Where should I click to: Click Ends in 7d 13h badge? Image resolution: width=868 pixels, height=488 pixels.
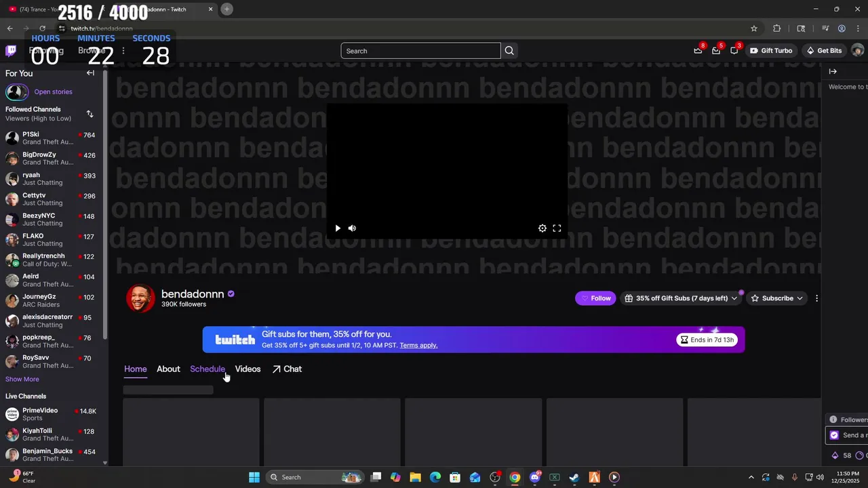coord(707,340)
